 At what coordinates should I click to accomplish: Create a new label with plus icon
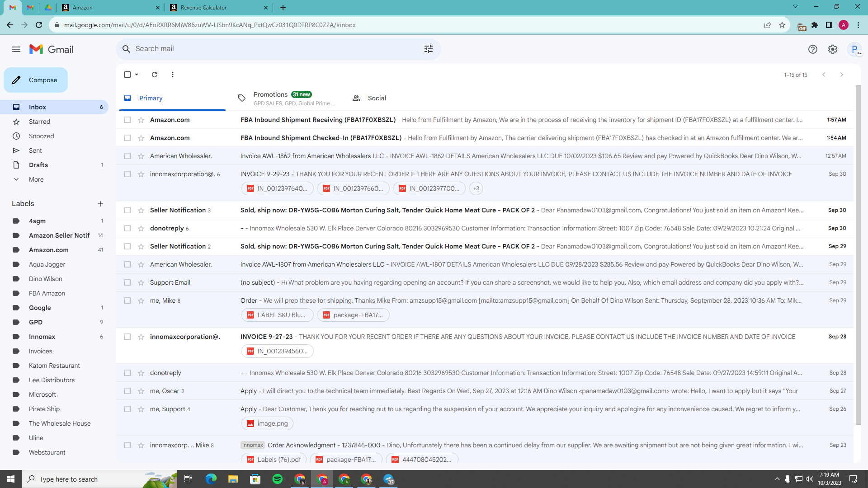100,204
